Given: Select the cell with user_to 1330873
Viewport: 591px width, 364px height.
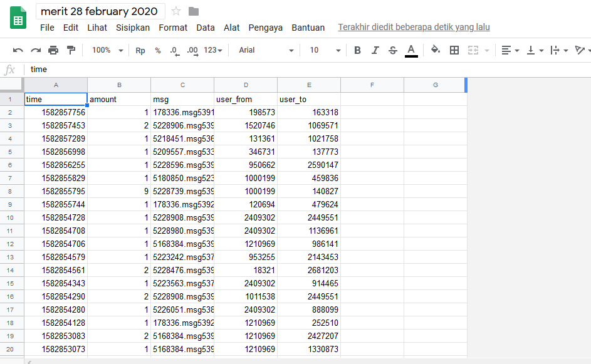Looking at the screenshot, I should (x=309, y=350).
